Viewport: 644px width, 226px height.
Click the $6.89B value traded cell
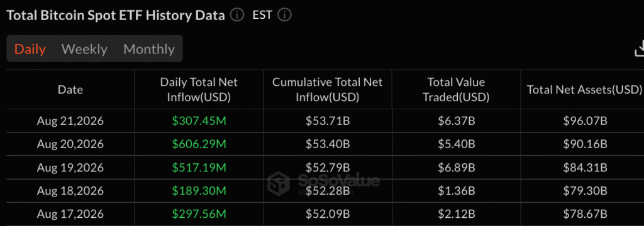(x=456, y=168)
